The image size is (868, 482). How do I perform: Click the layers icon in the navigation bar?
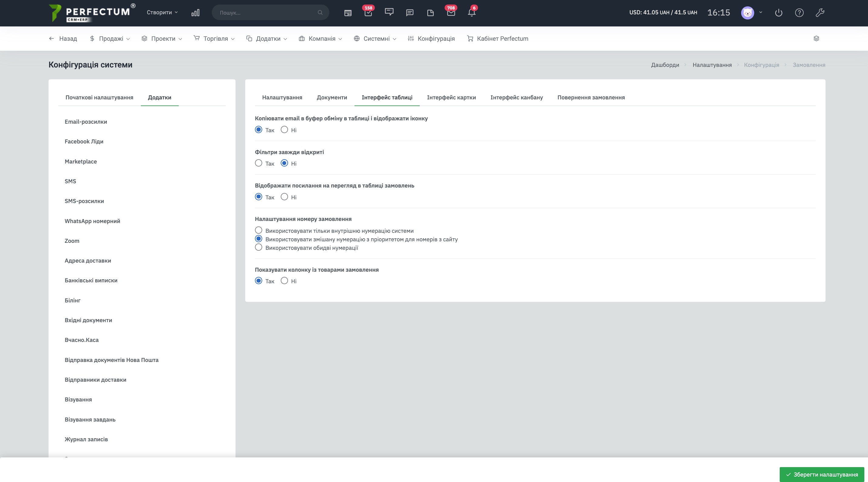click(x=816, y=39)
